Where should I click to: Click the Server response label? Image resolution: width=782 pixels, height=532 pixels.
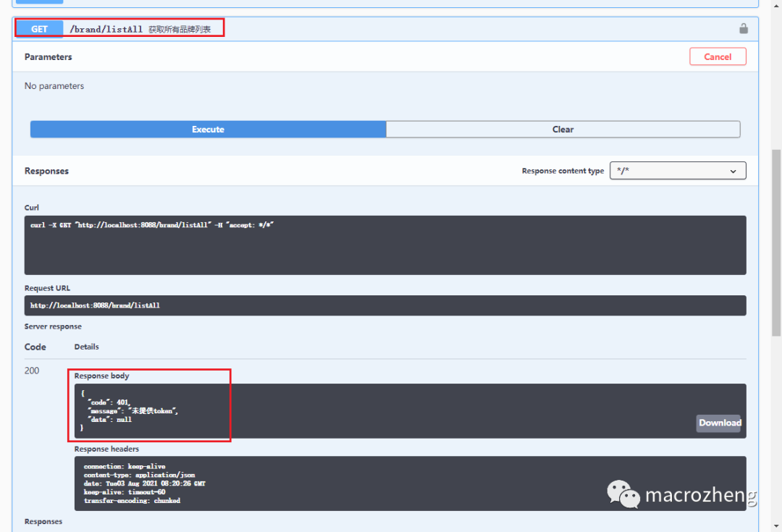[x=53, y=326]
